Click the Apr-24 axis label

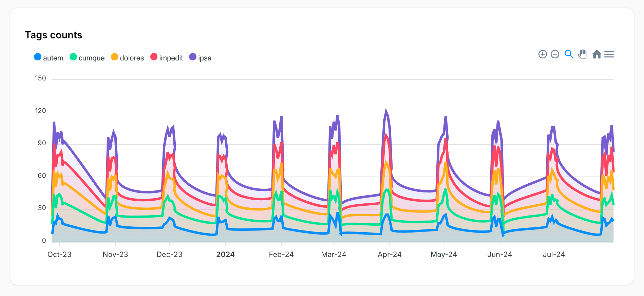390,255
